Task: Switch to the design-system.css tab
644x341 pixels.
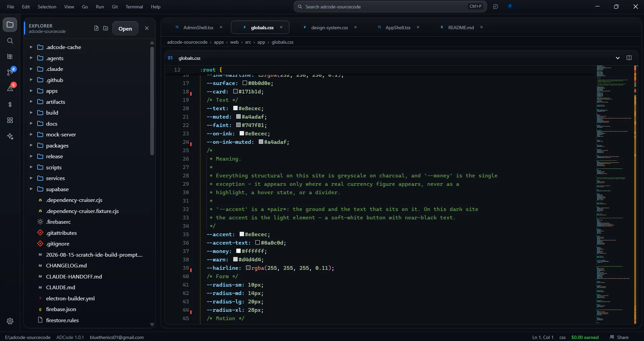Action: click(x=329, y=27)
